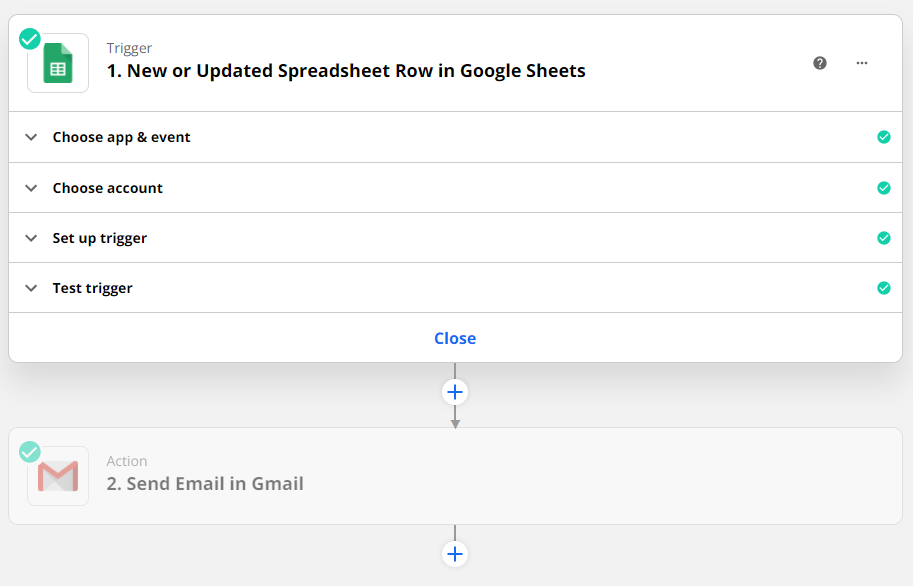Expand the Choose app & event chevron
Image resolution: width=913 pixels, height=586 pixels.
[x=31, y=137]
